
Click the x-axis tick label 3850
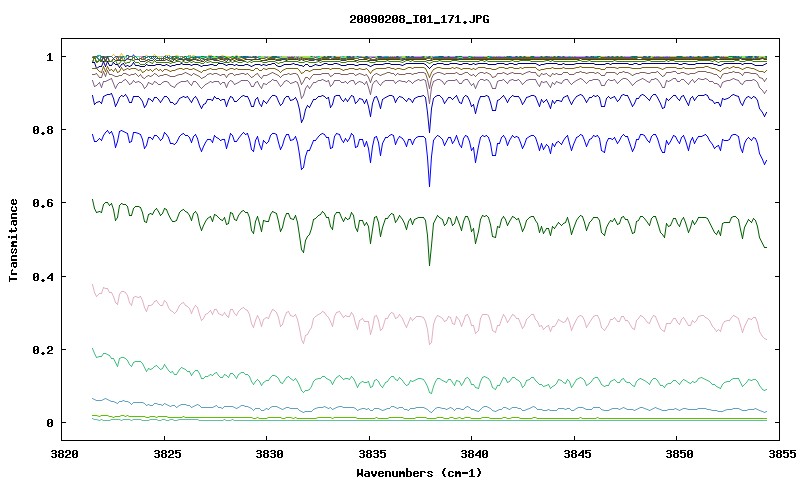[679, 453]
